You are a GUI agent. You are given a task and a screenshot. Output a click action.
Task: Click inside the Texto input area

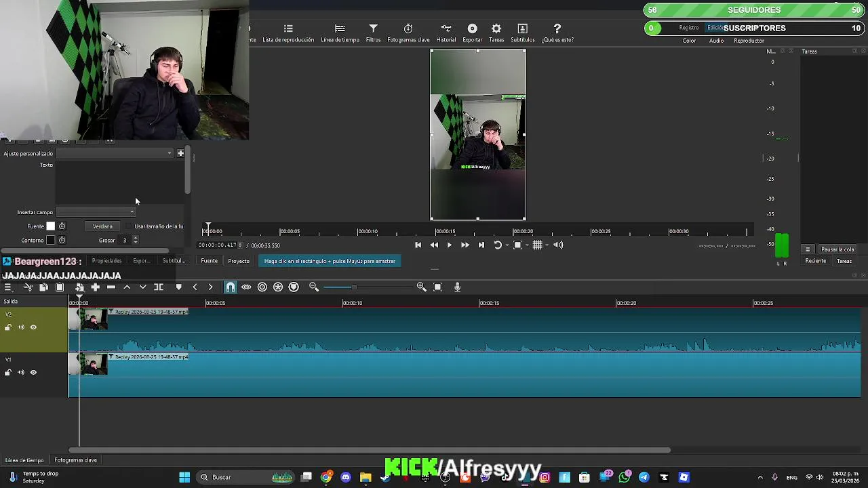tap(120, 183)
